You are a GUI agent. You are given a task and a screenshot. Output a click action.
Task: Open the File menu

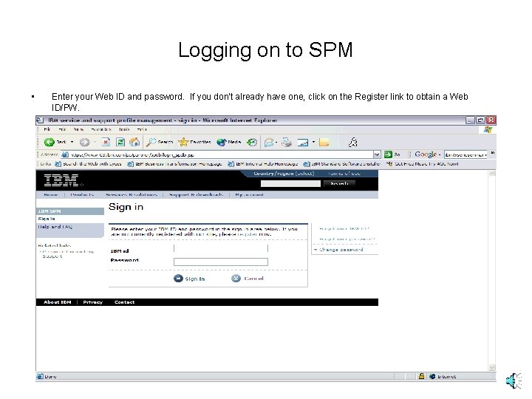[47, 129]
